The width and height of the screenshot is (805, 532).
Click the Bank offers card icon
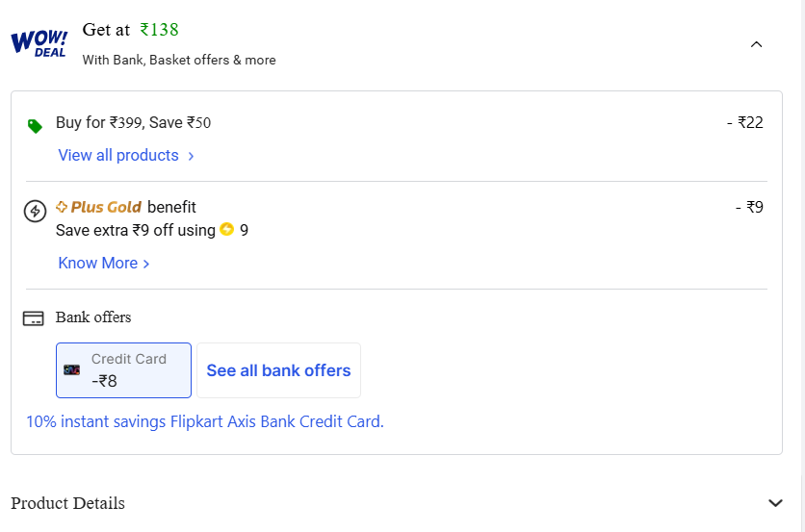pyautogui.click(x=34, y=318)
